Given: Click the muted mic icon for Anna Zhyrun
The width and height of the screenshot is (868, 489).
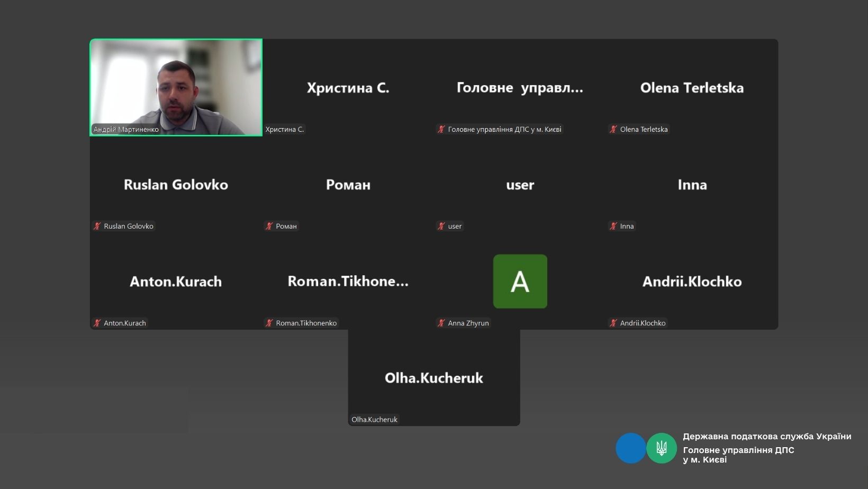Looking at the screenshot, I should point(441,323).
